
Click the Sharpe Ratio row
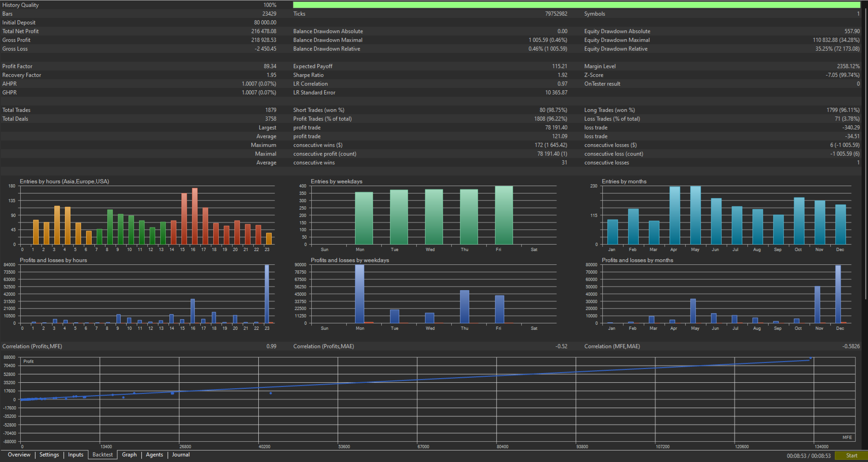coord(431,75)
